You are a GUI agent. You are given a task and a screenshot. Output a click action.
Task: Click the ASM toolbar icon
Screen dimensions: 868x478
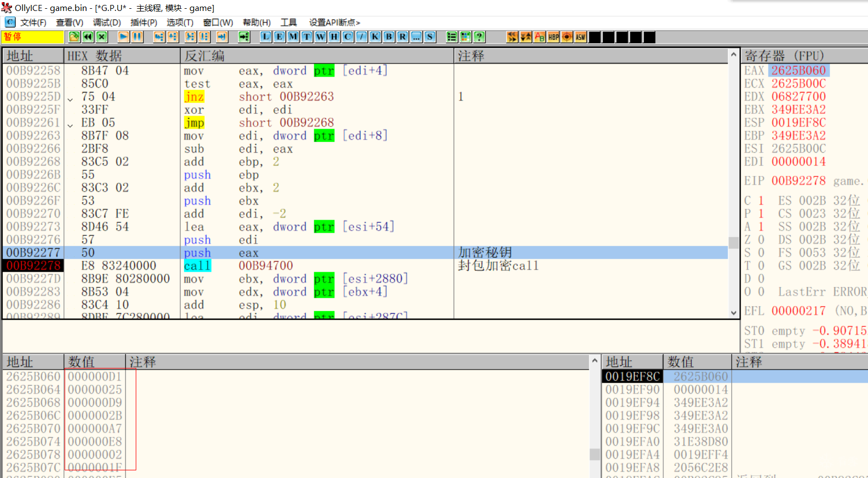(x=581, y=37)
